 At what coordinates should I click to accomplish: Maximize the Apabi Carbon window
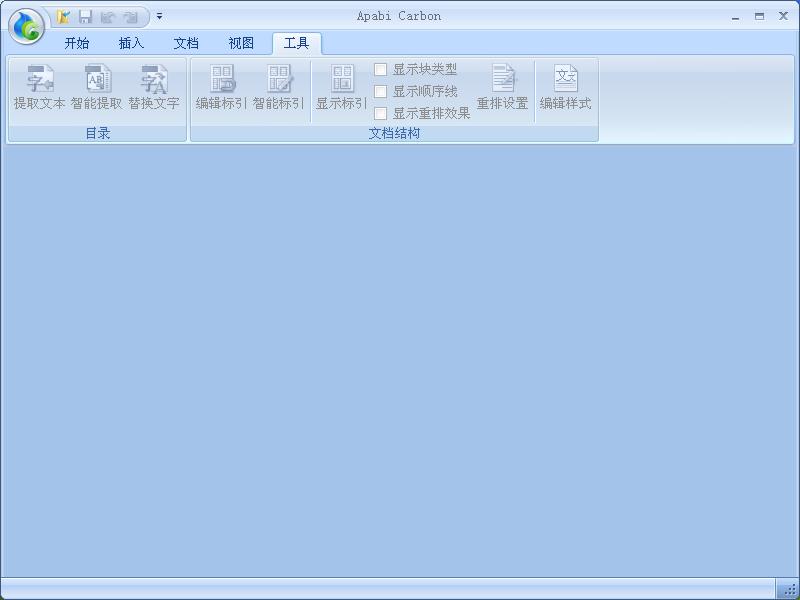pos(759,17)
